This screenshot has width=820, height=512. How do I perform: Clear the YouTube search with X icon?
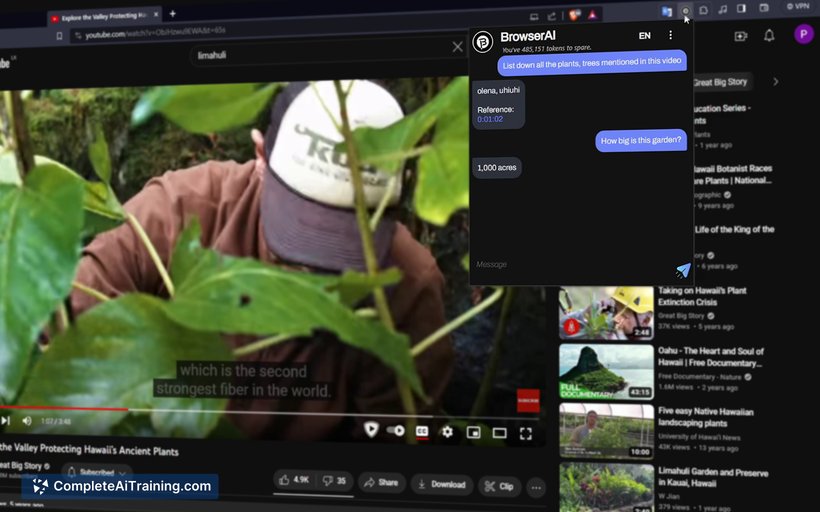[458, 47]
